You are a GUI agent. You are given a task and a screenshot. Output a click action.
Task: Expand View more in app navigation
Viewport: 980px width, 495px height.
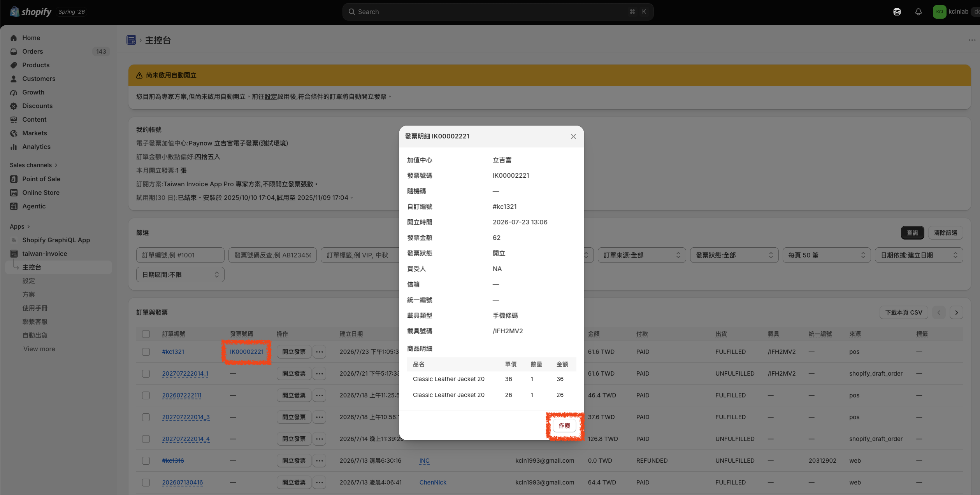tap(39, 349)
